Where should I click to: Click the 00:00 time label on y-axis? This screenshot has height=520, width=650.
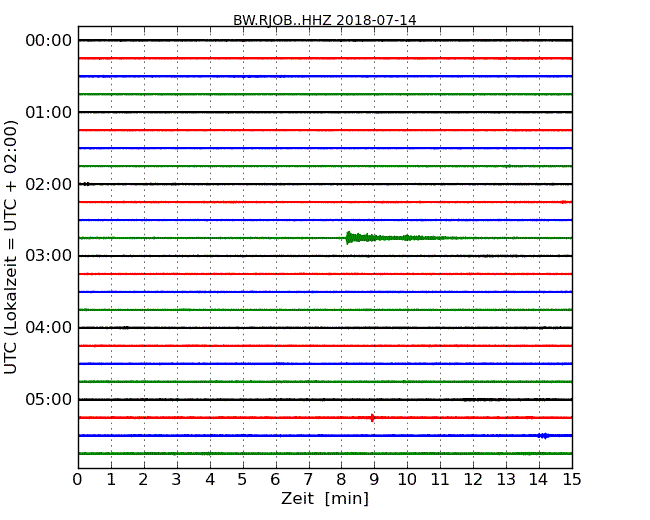pos(49,41)
